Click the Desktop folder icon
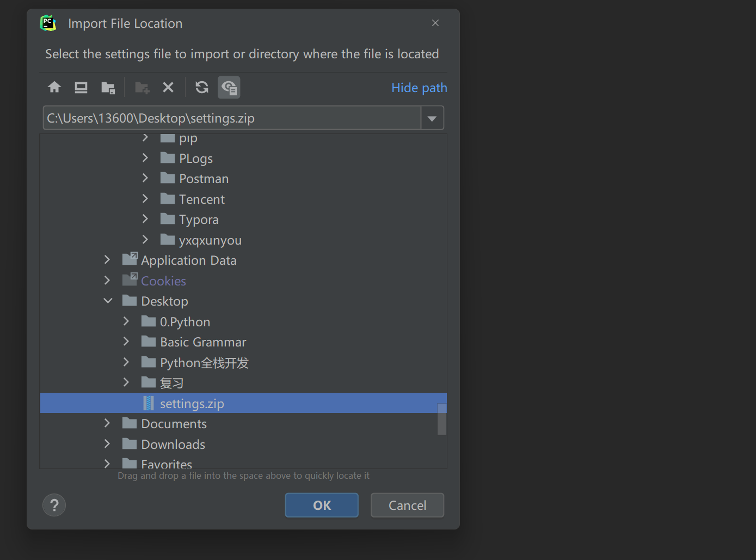Viewport: 756px width, 560px height. tap(130, 301)
